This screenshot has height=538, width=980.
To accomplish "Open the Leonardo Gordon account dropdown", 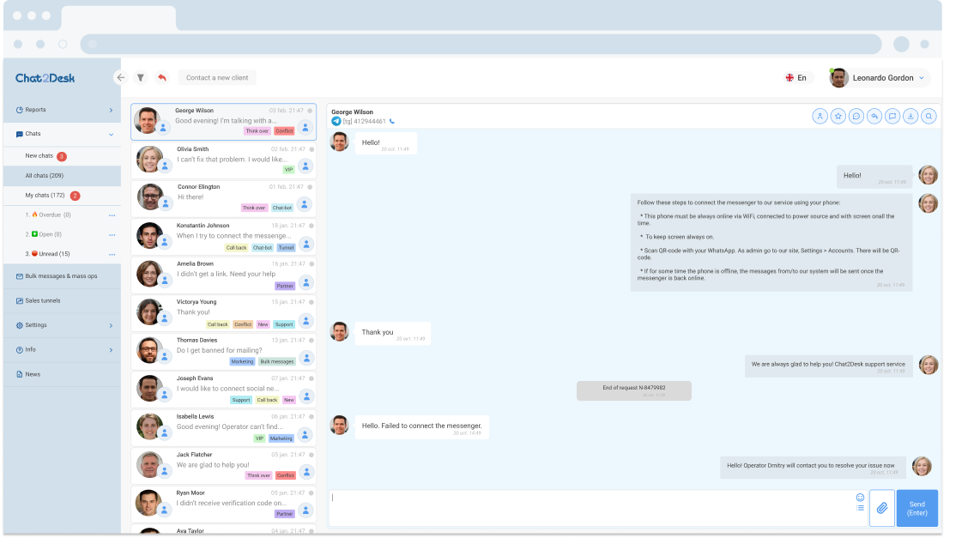I will 879,77.
